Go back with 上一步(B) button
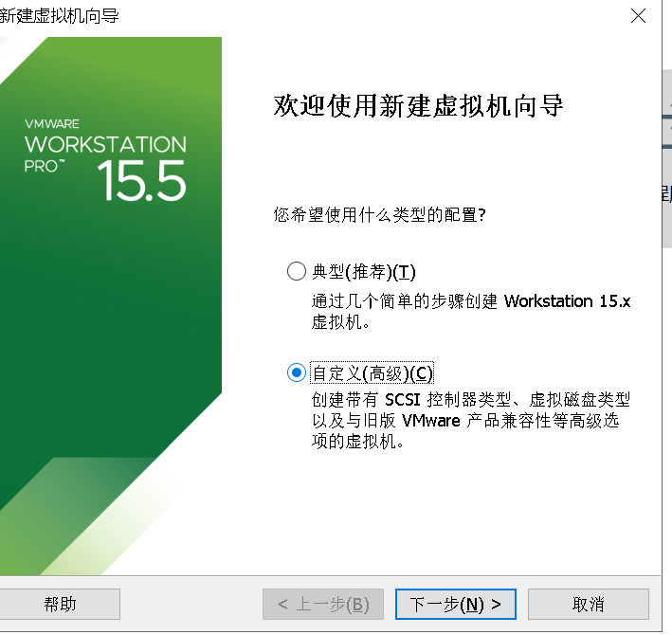The image size is (672, 635). click(323, 604)
